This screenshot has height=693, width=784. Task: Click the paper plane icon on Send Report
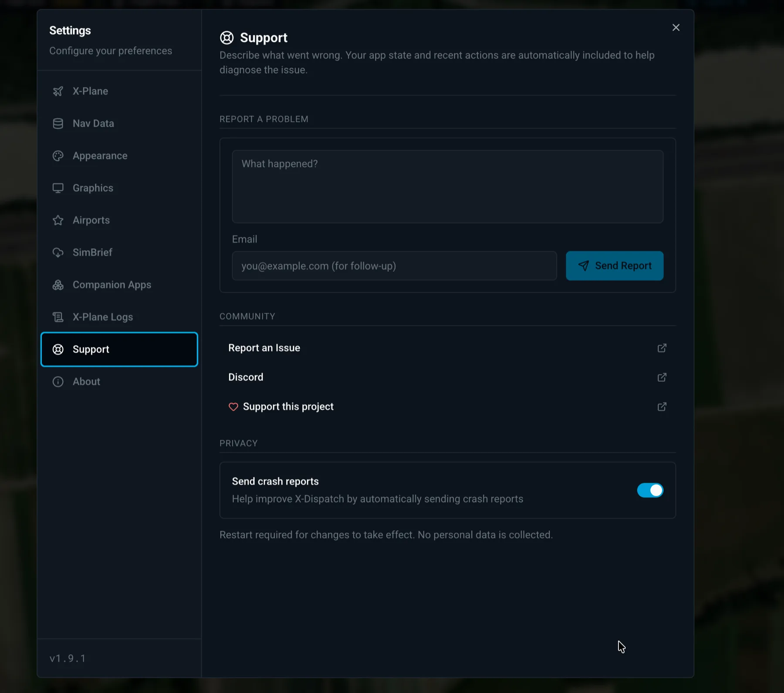(x=583, y=266)
